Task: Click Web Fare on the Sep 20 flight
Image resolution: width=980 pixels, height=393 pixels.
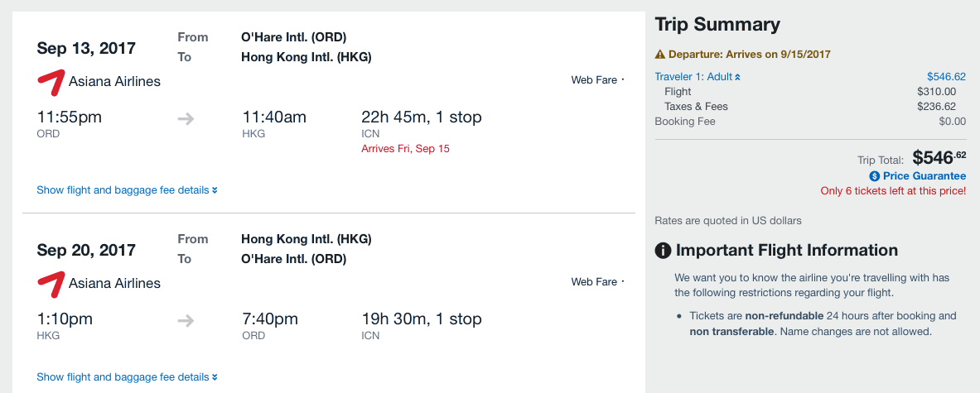Action: pyautogui.click(x=594, y=282)
